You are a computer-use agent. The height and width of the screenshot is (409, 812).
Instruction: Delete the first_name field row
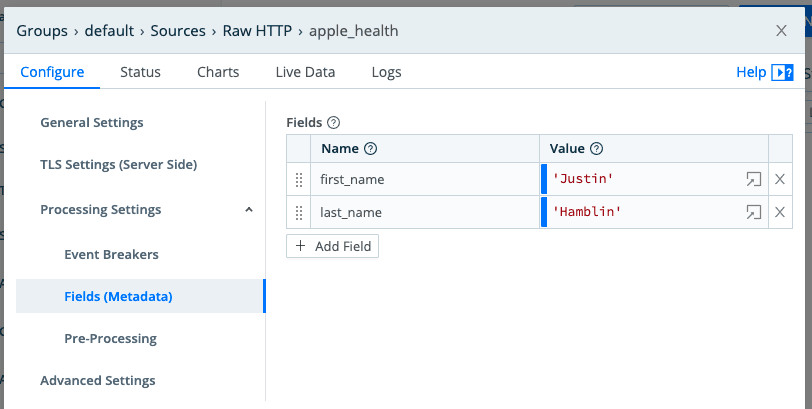pyautogui.click(x=780, y=180)
